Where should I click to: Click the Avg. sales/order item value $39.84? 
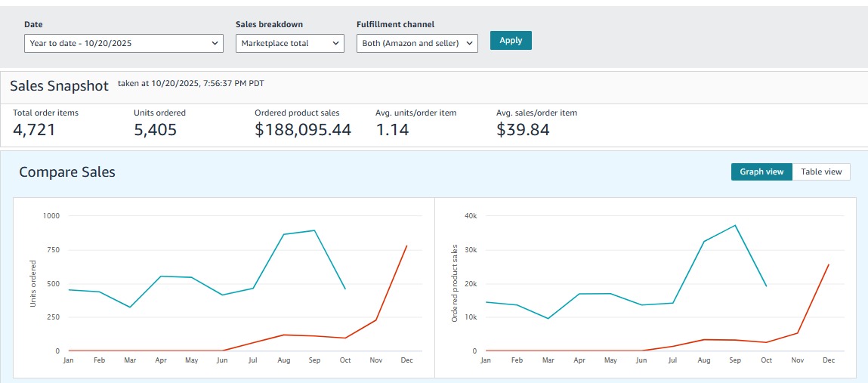[x=523, y=130]
